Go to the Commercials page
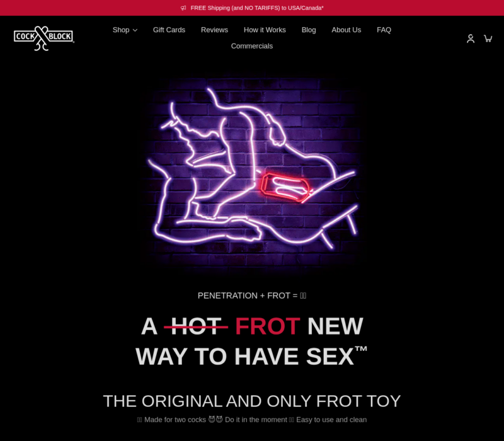This screenshot has height=441, width=504. pyautogui.click(x=252, y=46)
